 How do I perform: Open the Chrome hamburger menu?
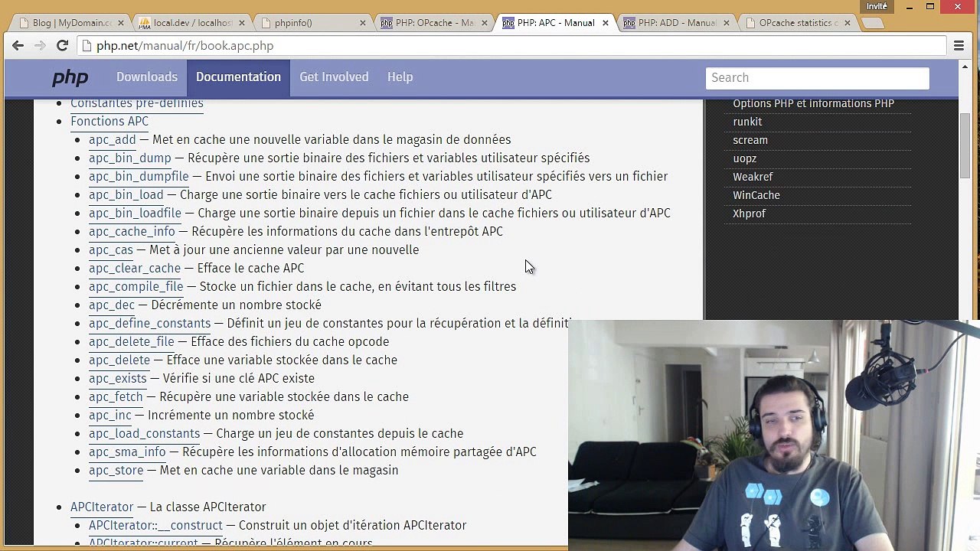coord(959,46)
